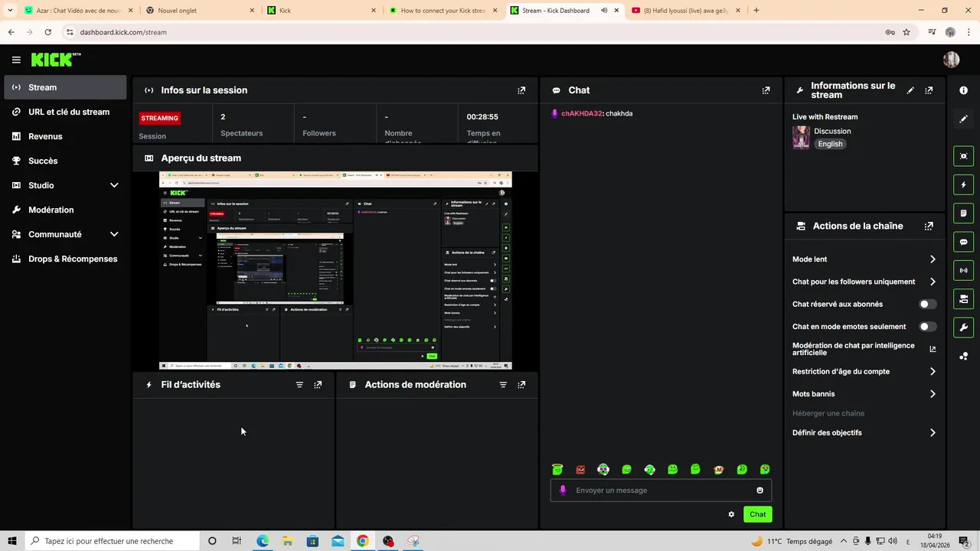Enable Chat réservé aux abonnés
The width and height of the screenshot is (980, 551).
pyautogui.click(x=927, y=304)
